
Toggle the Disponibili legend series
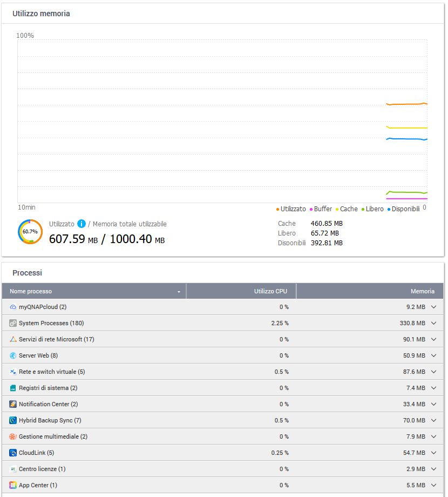(405, 209)
